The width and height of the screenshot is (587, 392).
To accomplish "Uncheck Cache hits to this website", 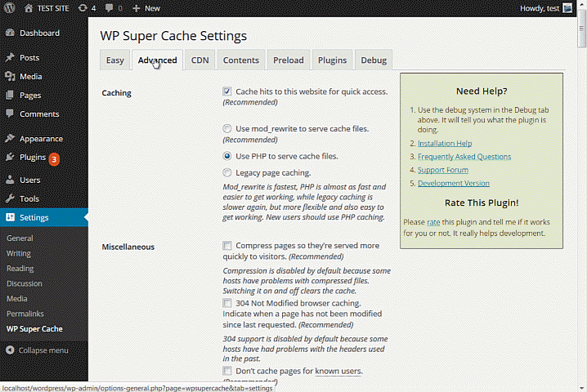I will pos(226,91).
